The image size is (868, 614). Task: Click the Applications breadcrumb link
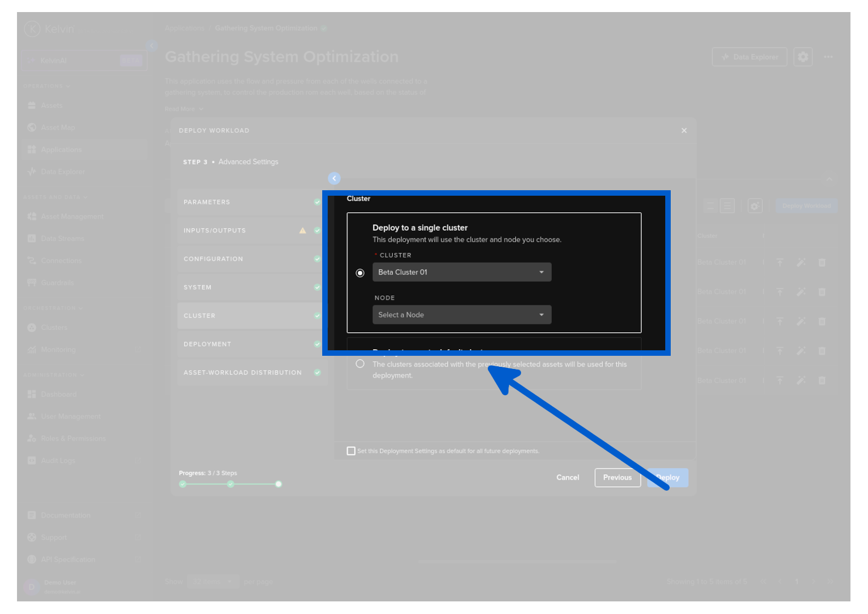point(184,28)
